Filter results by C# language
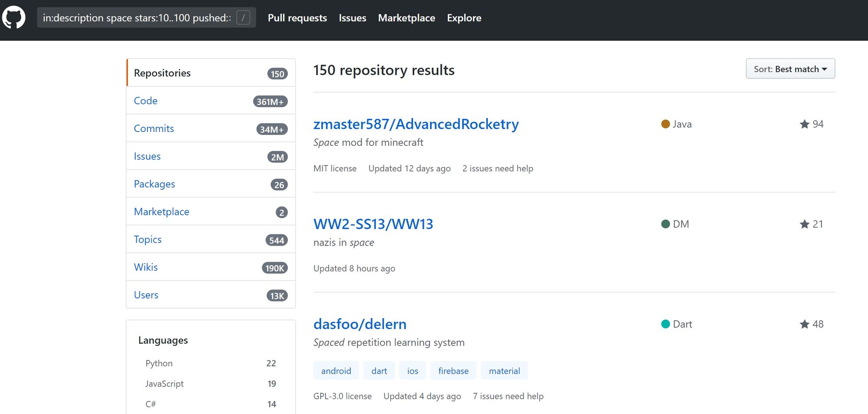868x414 pixels. [211, 404]
